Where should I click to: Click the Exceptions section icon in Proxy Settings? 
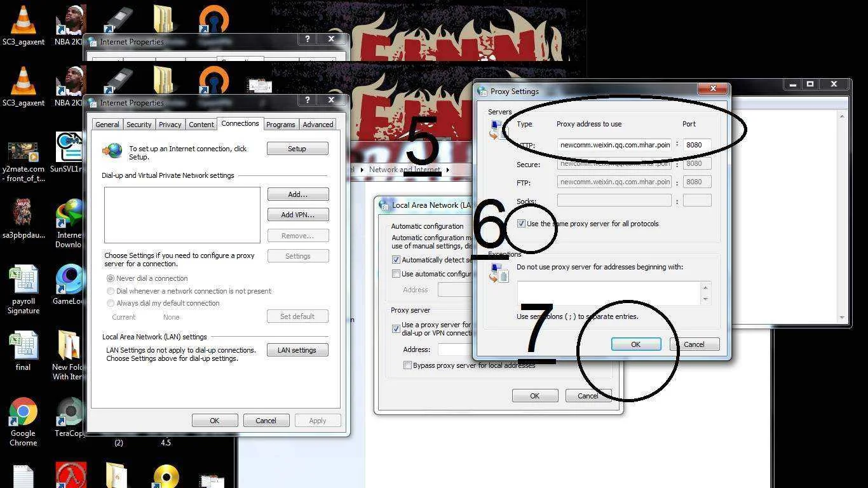pos(499,273)
